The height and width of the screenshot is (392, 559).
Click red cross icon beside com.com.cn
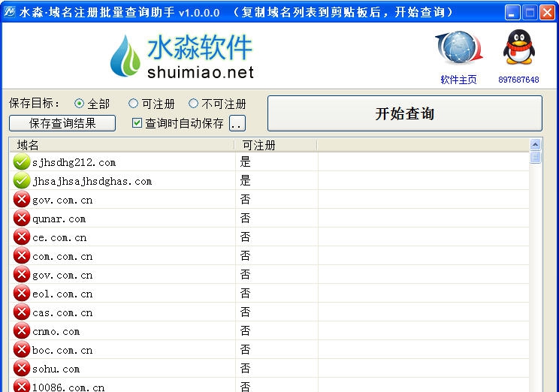pos(21,256)
